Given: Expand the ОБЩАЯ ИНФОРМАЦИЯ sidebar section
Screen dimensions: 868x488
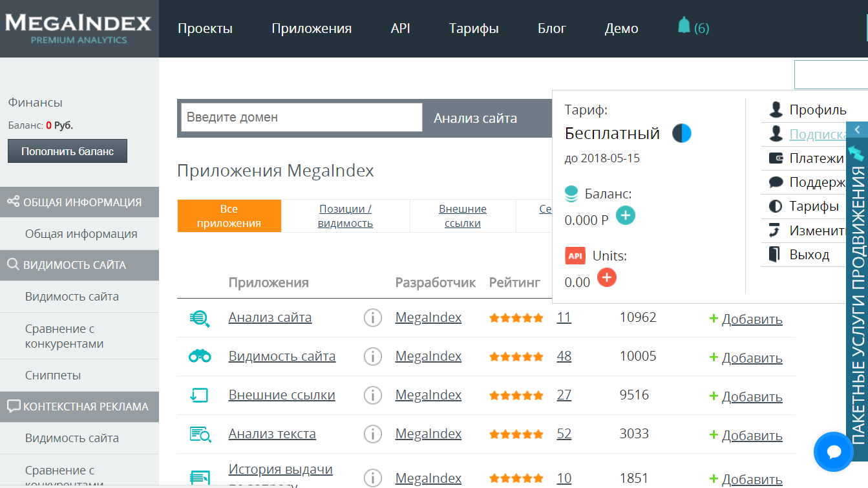Looking at the screenshot, I should [79, 202].
